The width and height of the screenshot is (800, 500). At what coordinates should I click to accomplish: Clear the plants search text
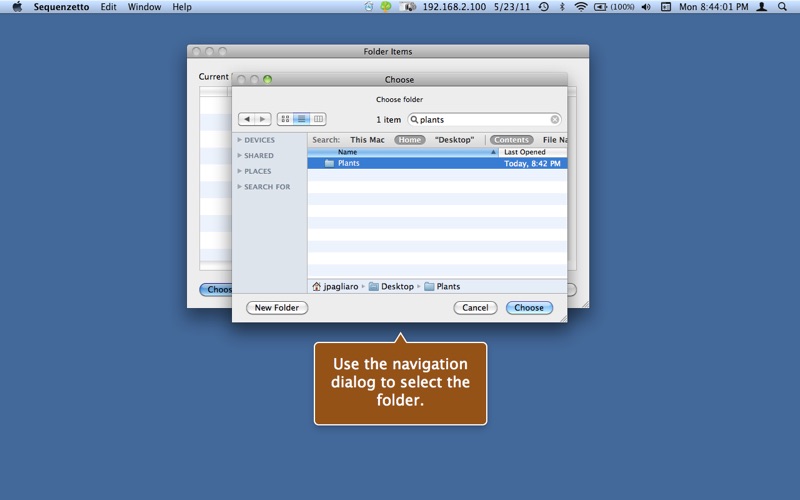coord(555,119)
